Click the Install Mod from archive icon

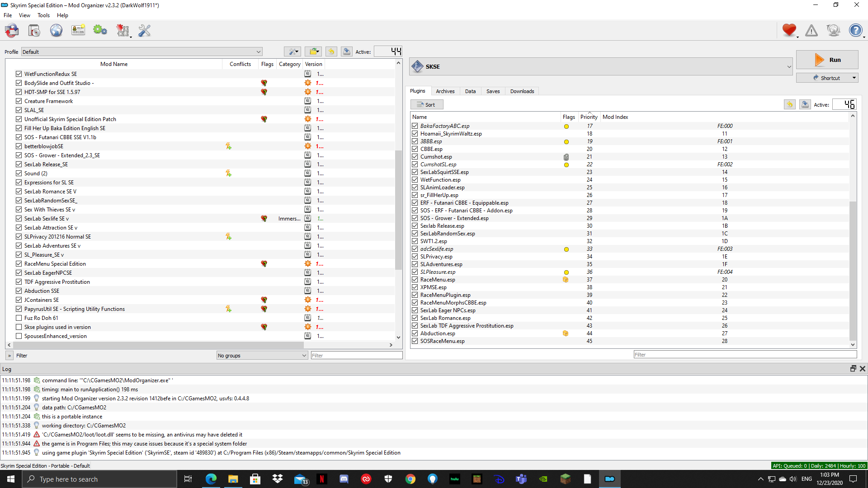coord(34,31)
